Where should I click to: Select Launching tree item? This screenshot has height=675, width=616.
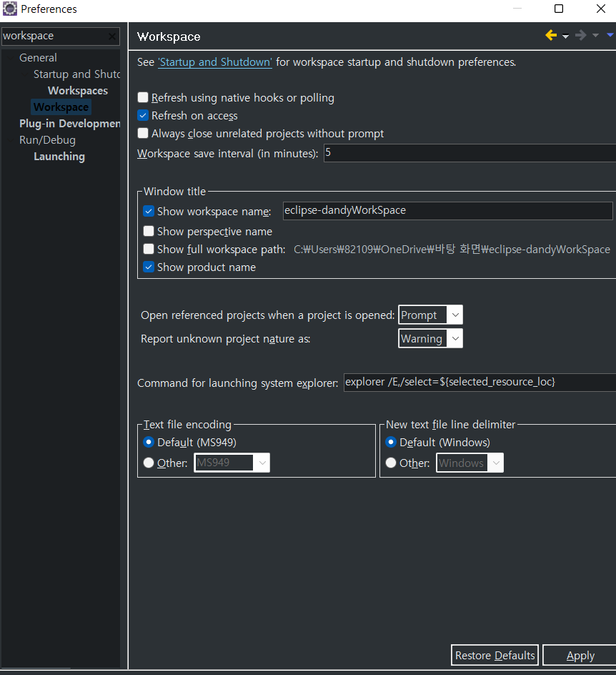[x=59, y=157]
